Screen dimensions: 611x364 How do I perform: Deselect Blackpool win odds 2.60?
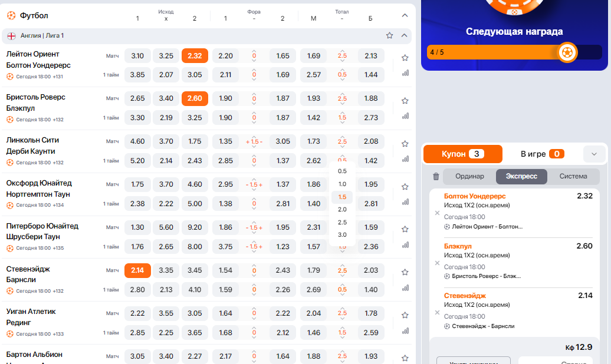pos(195,98)
